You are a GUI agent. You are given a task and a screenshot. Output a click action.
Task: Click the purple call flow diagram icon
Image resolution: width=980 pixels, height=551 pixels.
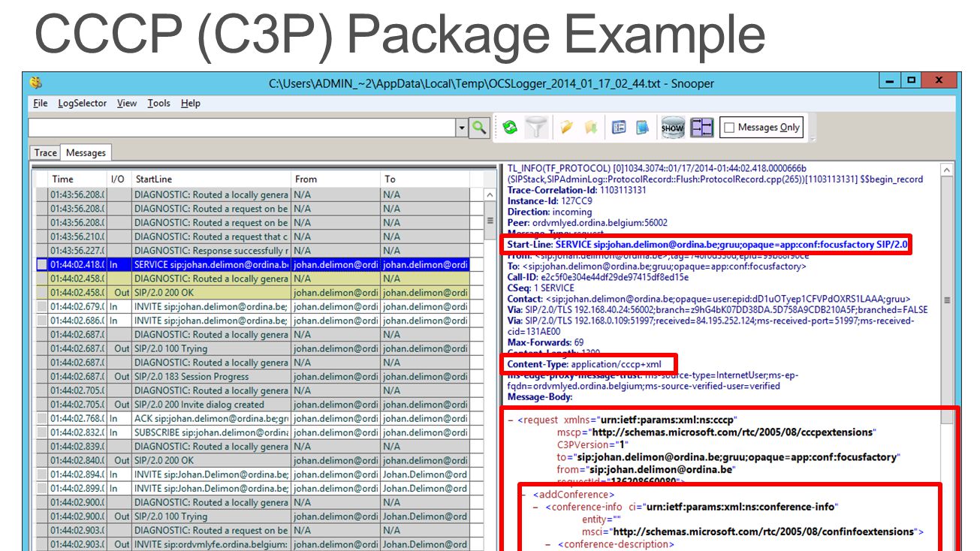click(702, 128)
